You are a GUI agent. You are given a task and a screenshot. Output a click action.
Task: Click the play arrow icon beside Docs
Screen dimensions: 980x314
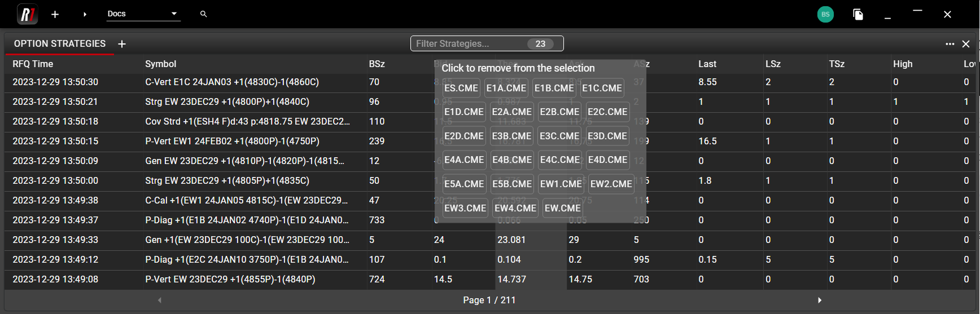point(85,15)
